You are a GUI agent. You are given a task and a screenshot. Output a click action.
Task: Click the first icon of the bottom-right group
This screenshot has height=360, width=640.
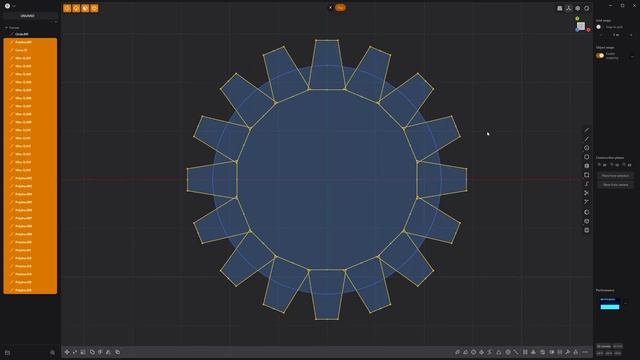click(x=457, y=352)
